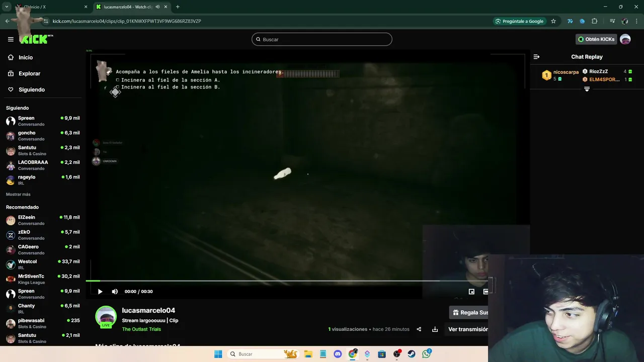Open the media control toolbar icon
Screen dimensions: 644x362
pyautogui.click(x=612, y=21)
